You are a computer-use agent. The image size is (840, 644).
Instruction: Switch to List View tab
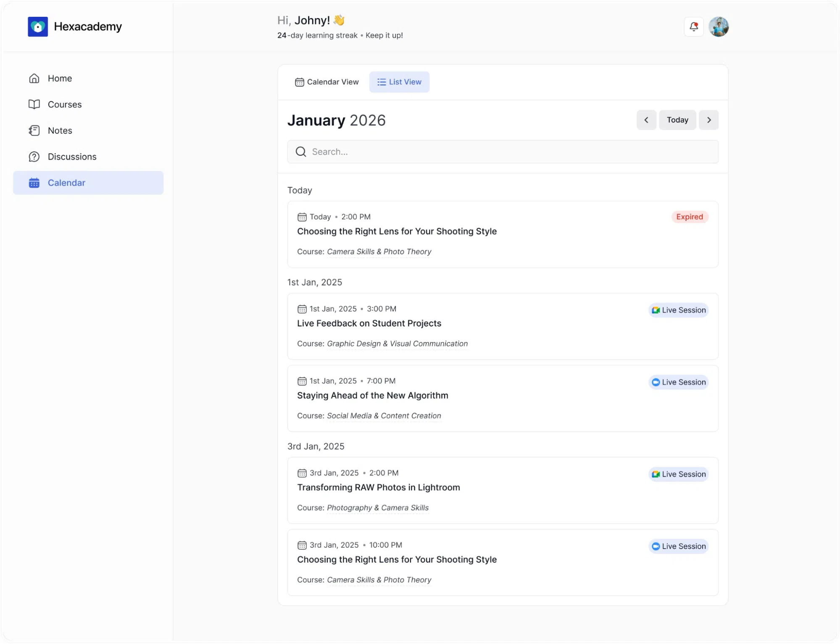pyautogui.click(x=399, y=82)
